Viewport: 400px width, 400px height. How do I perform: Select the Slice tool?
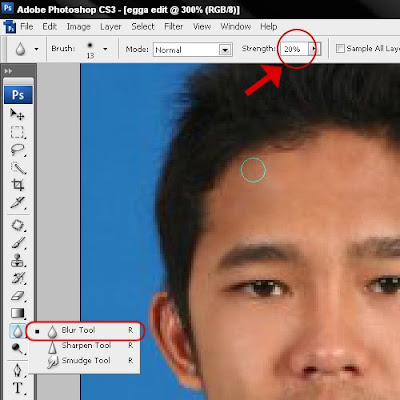pyautogui.click(x=18, y=202)
